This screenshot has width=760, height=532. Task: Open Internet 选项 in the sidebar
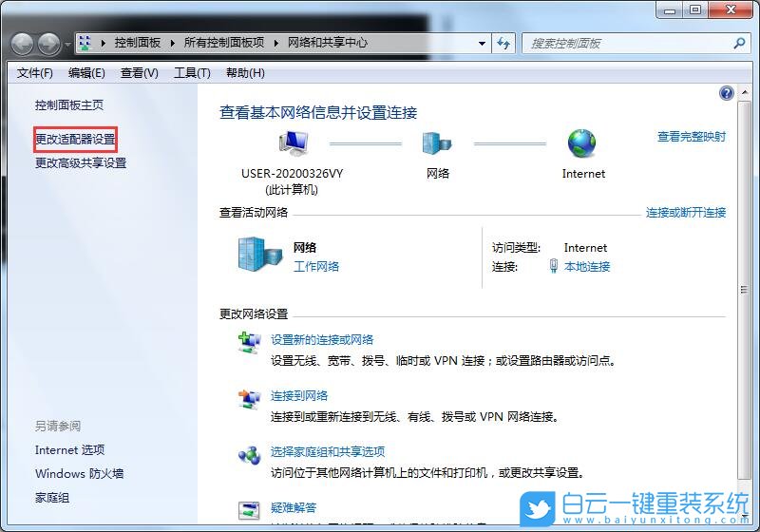[x=69, y=450]
